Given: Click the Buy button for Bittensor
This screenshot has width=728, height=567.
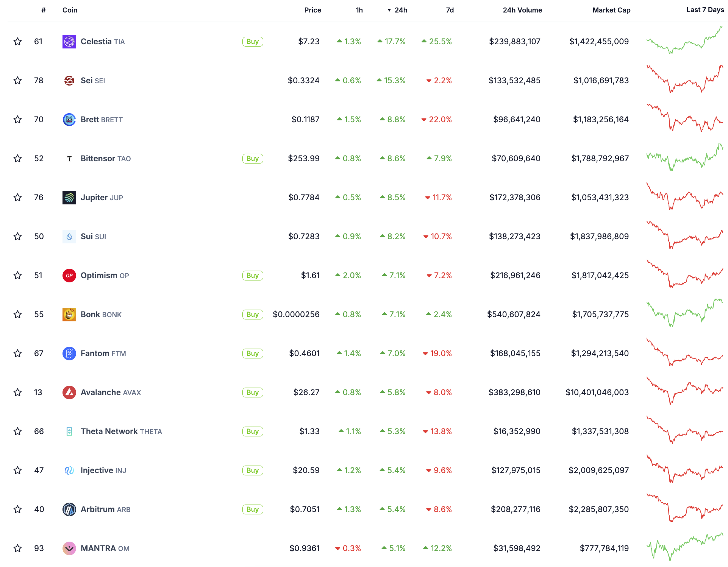Looking at the screenshot, I should [x=253, y=159].
